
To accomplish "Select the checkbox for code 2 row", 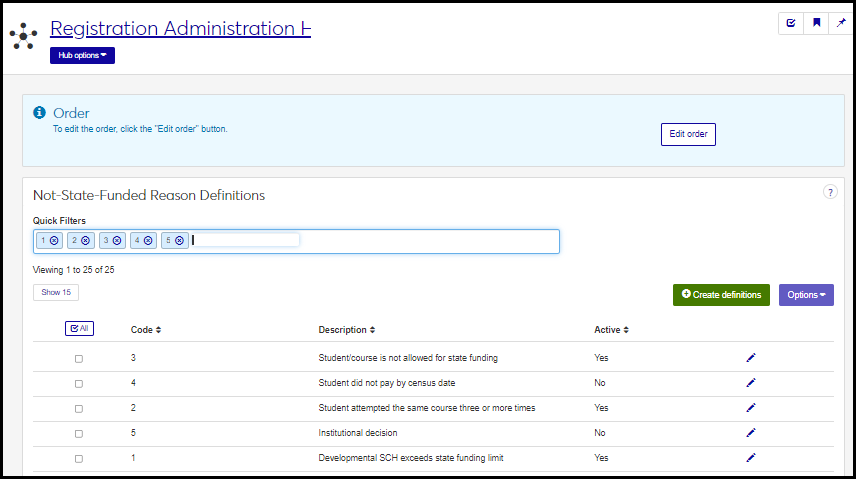I will coord(79,408).
